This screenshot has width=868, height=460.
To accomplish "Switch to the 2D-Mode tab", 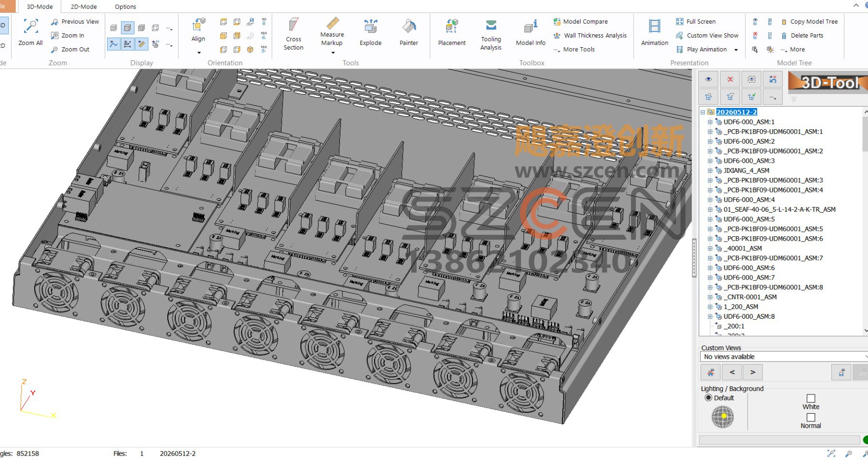I will (x=83, y=7).
